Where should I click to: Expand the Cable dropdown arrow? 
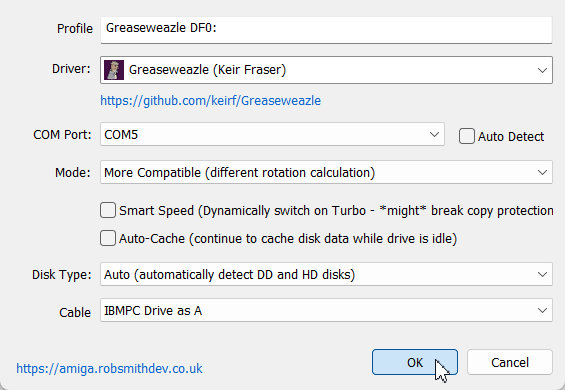542,310
